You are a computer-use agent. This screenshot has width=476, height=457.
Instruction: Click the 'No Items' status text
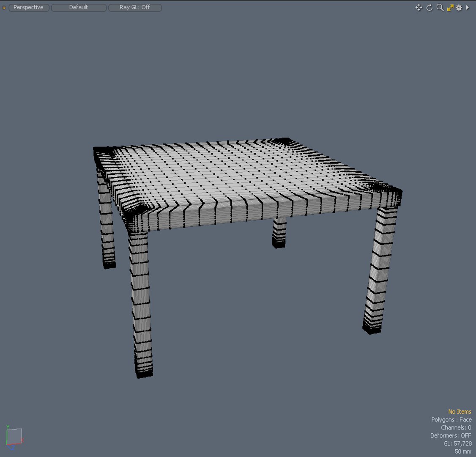tap(460, 411)
